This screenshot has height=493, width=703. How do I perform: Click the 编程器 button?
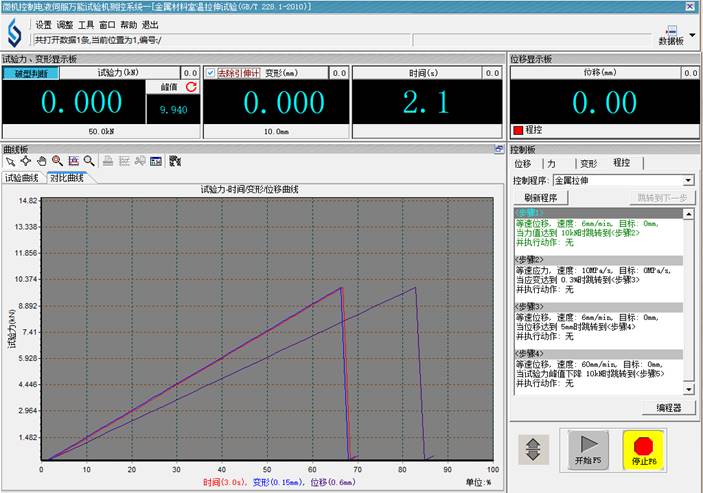pos(669,408)
